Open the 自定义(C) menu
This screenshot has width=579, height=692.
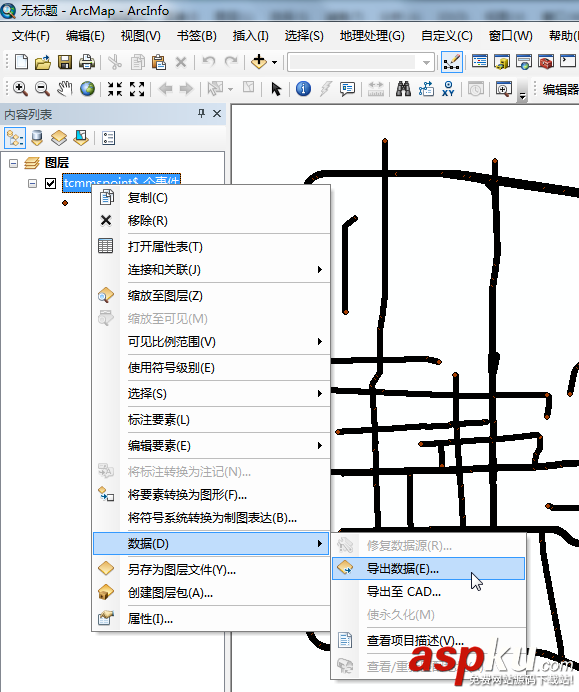(447, 36)
